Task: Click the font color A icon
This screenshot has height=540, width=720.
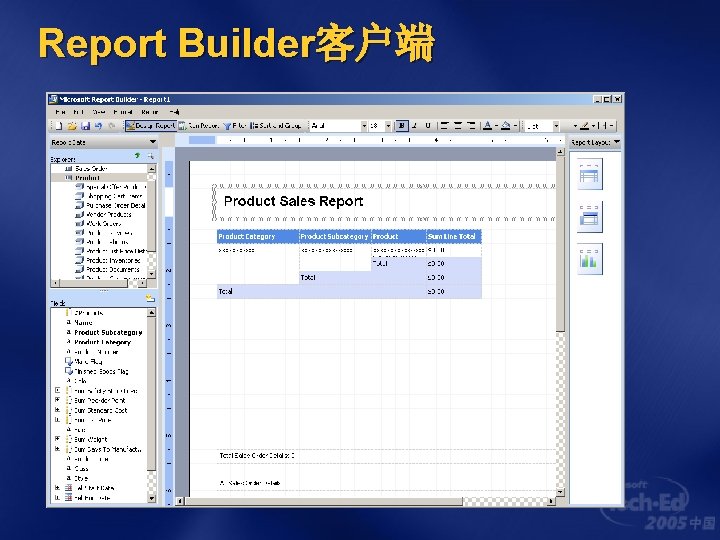Action: [488, 125]
